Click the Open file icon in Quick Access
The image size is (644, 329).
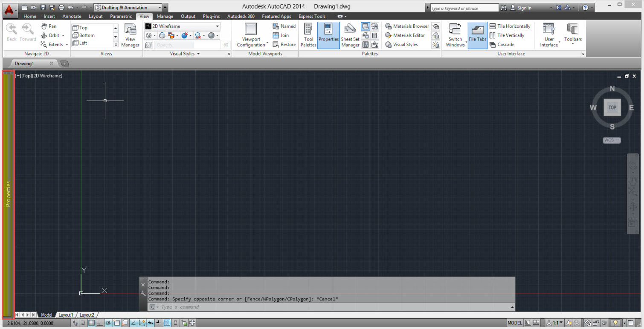[34, 8]
